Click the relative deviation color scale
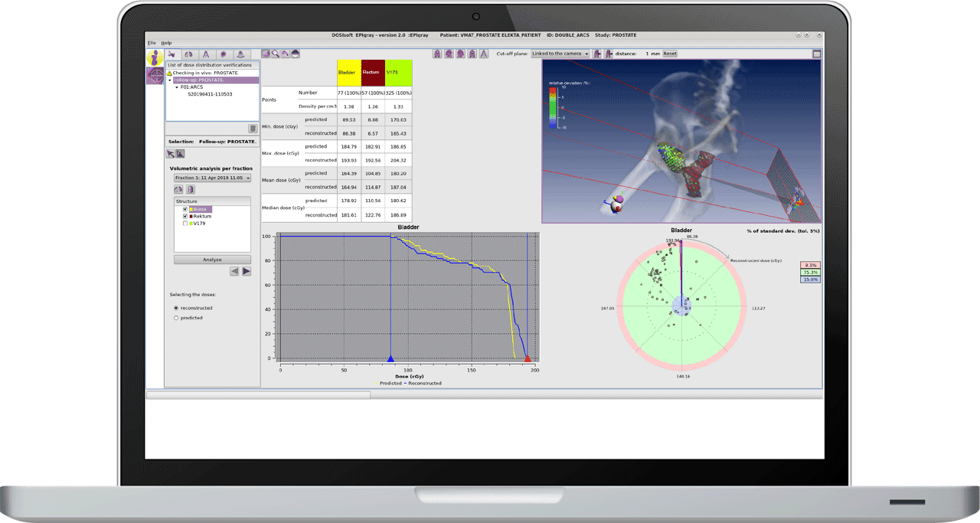The height and width of the screenshot is (523, 980). (x=554, y=107)
